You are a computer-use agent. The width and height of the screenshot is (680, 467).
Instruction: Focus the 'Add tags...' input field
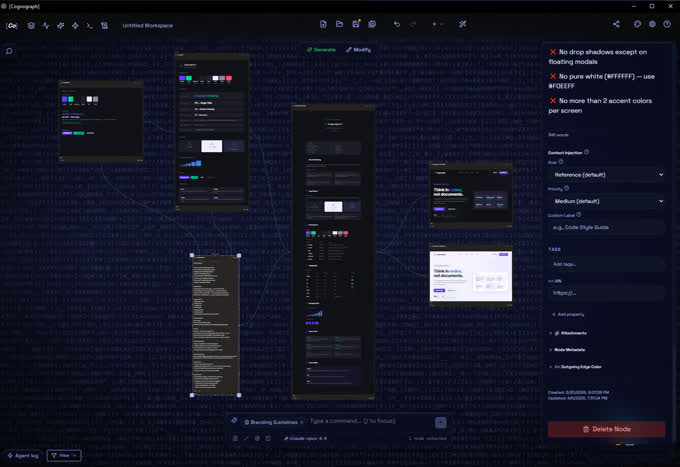click(606, 264)
